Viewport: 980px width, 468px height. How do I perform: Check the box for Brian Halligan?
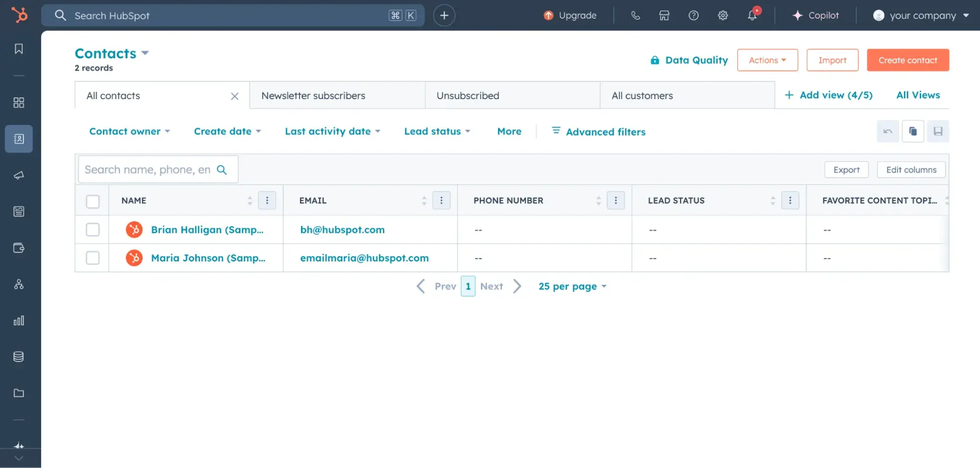[93, 230]
